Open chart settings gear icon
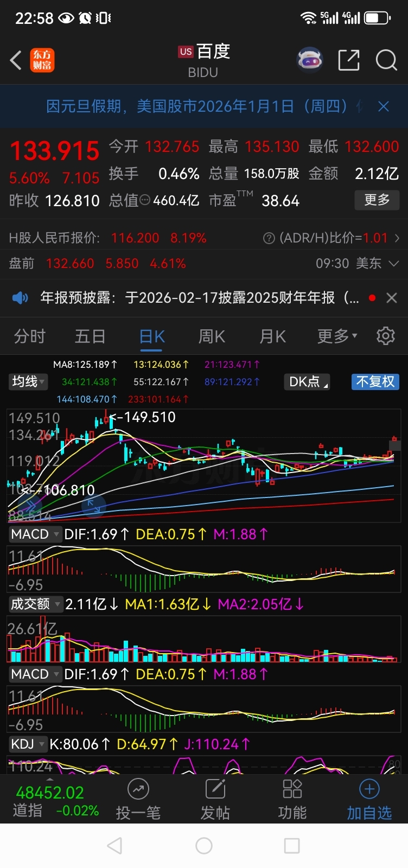This screenshot has height=868, width=408. 386,336
